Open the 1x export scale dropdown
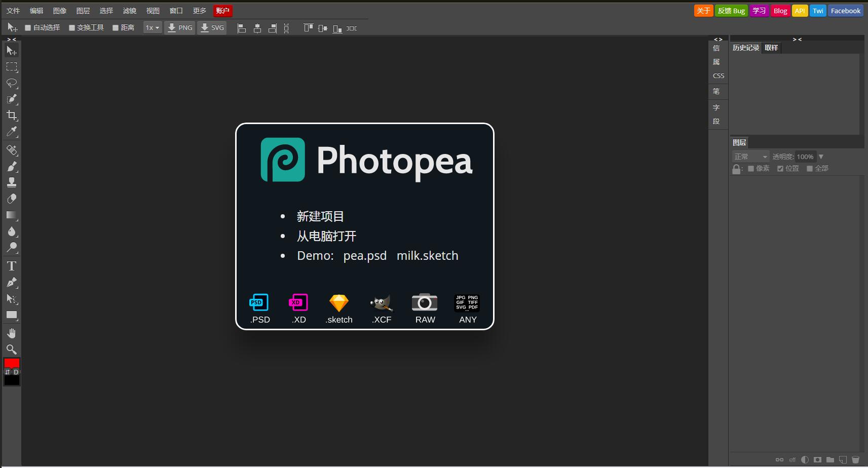The width and height of the screenshot is (868, 468). 153,28
